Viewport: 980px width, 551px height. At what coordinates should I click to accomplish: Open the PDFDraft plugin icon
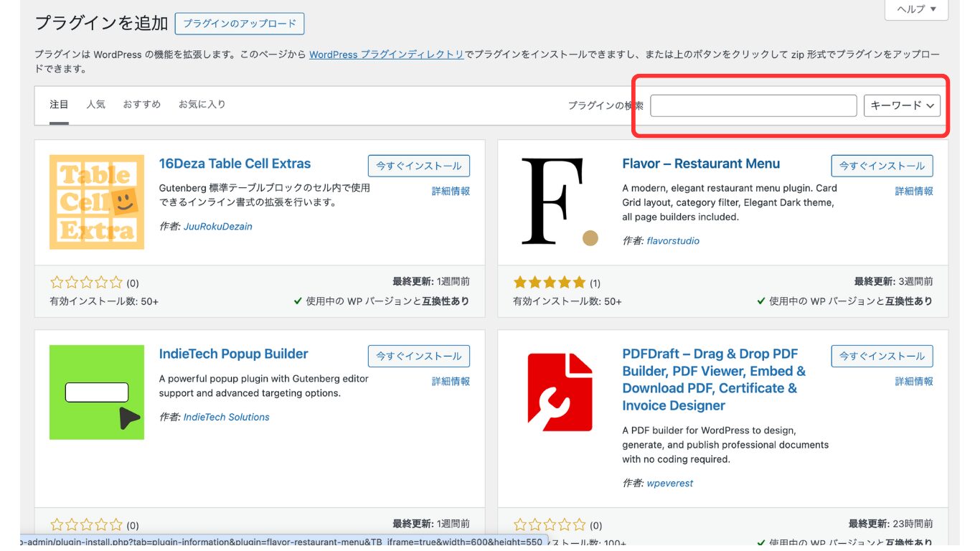[x=560, y=392]
